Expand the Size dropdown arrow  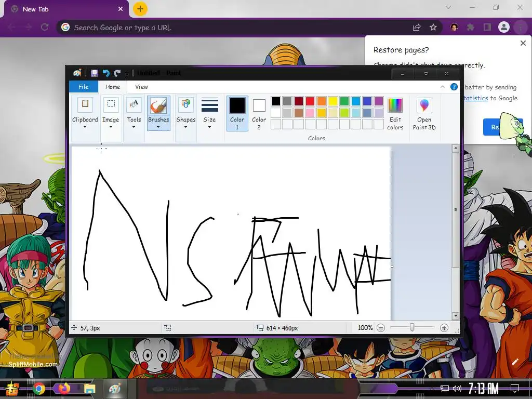(209, 127)
